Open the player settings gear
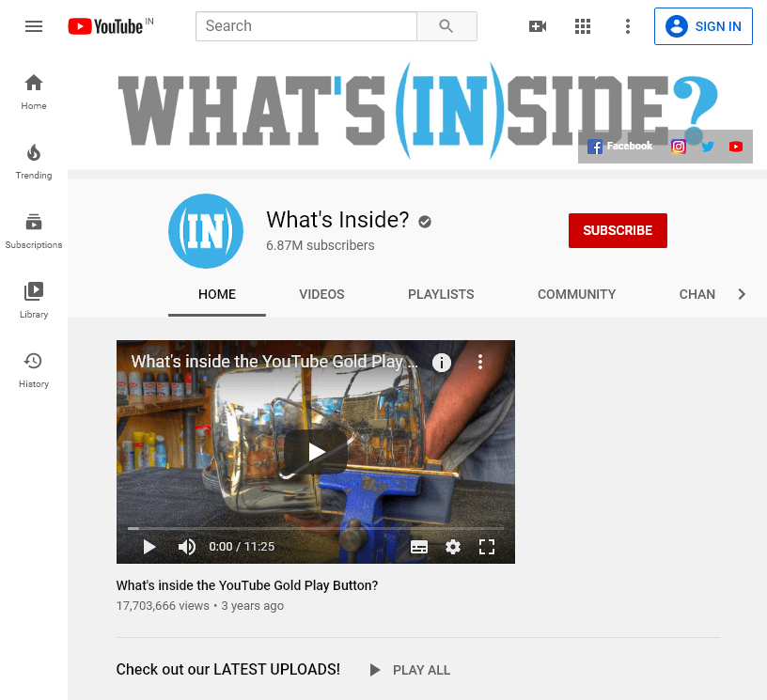767x700 pixels. (x=453, y=547)
